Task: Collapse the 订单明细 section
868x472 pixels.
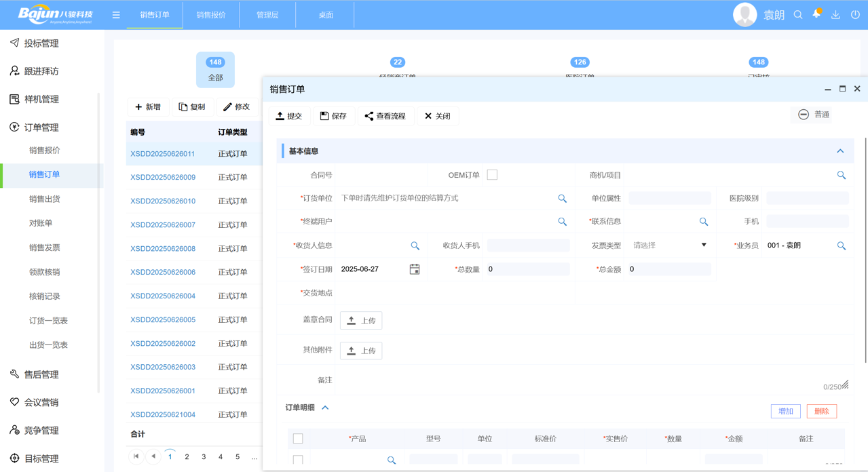Action: click(326, 408)
